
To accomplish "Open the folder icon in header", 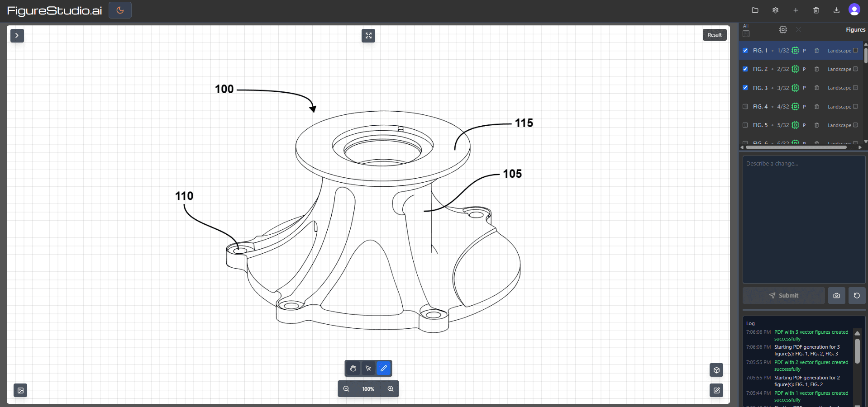I will pyautogui.click(x=755, y=10).
